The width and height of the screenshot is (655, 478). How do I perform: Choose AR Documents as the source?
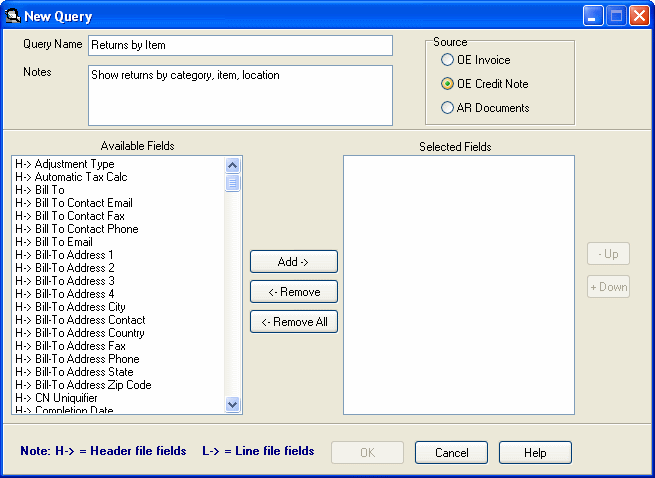[x=485, y=108]
